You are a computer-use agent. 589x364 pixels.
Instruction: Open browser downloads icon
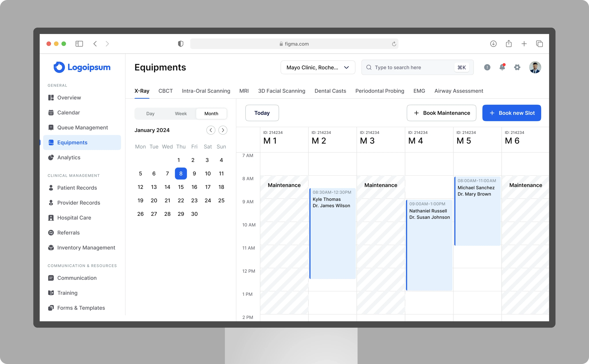point(493,44)
